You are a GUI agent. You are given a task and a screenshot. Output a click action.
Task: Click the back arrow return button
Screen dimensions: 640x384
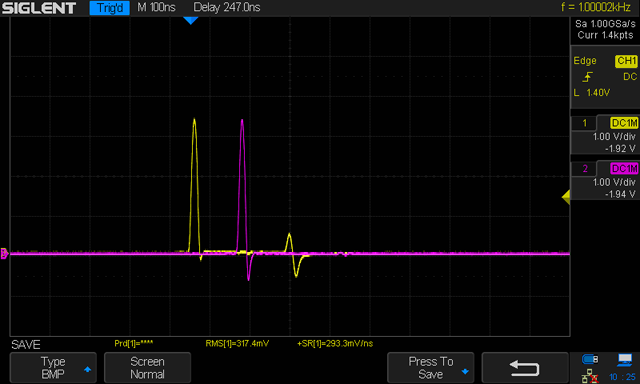pos(525,368)
